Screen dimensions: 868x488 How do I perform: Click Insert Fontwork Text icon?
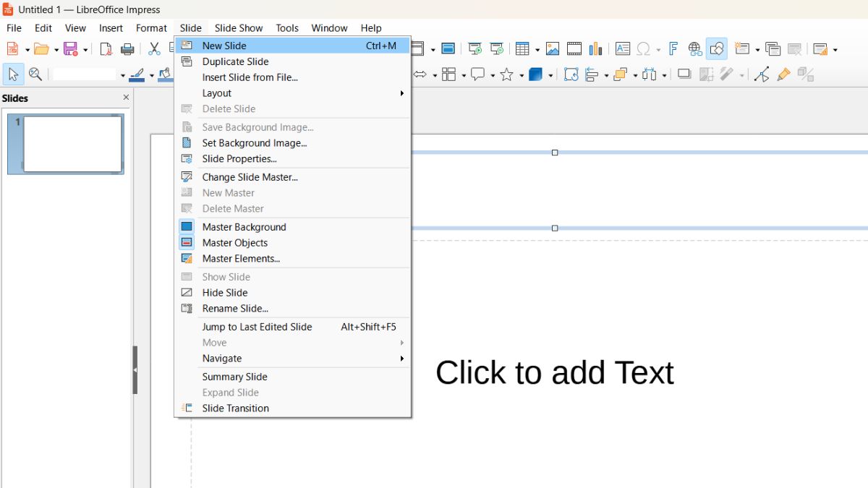coord(673,49)
